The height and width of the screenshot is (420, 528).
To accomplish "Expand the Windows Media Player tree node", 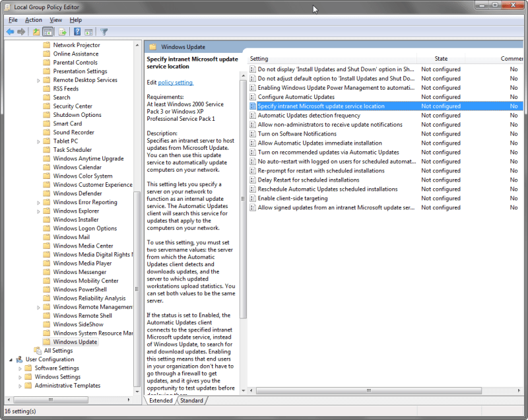I will click(37, 263).
